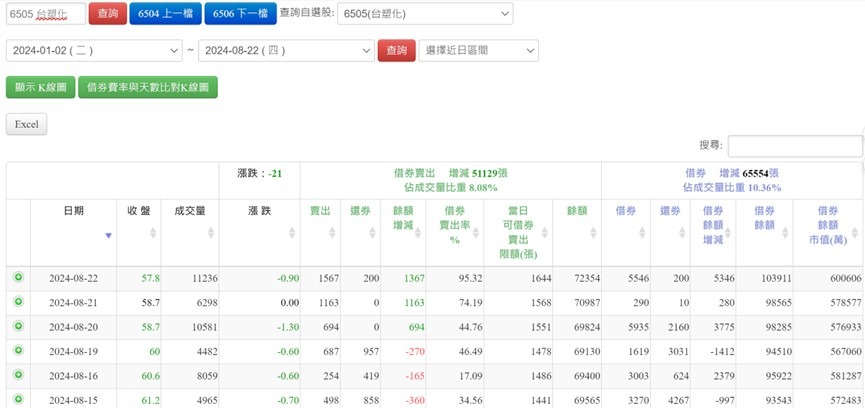Go to previous stock 6504 上一檔
This screenshot has width=865, height=408.
165,14
